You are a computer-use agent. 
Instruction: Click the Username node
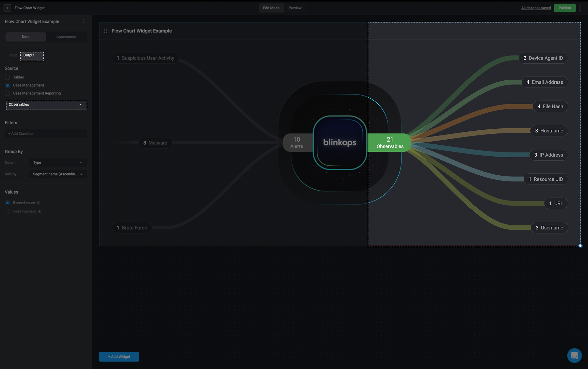549,228
